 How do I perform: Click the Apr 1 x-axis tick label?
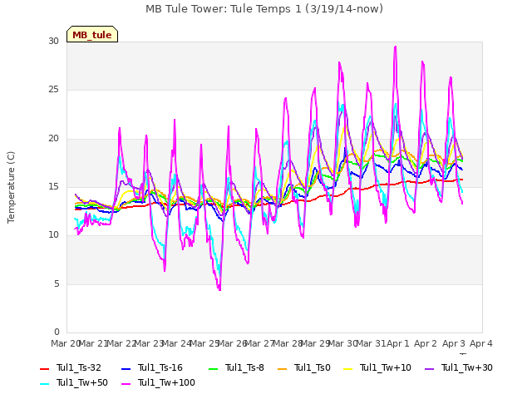[398, 343]
